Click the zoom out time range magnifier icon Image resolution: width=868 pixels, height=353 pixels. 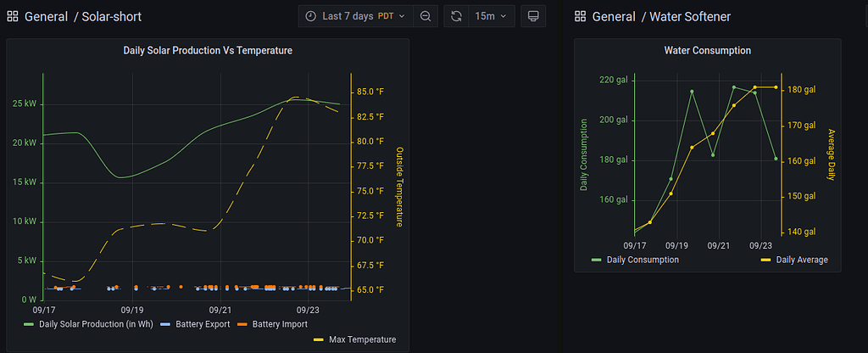426,16
